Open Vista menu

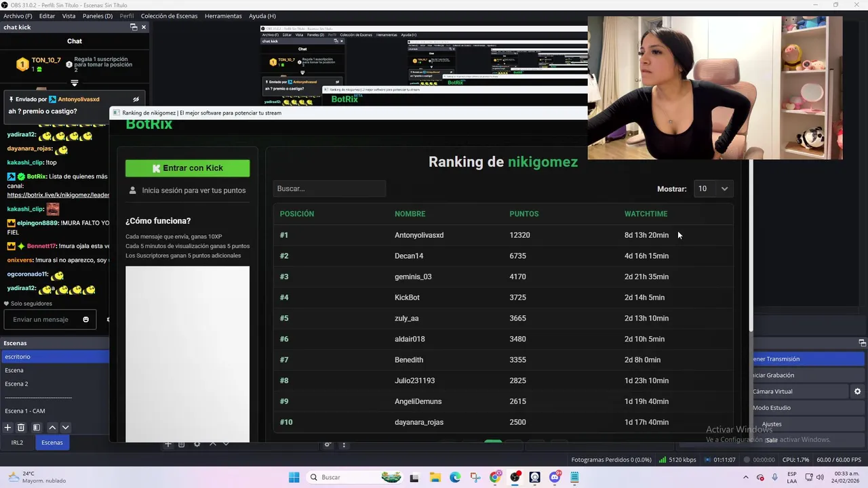tap(68, 16)
